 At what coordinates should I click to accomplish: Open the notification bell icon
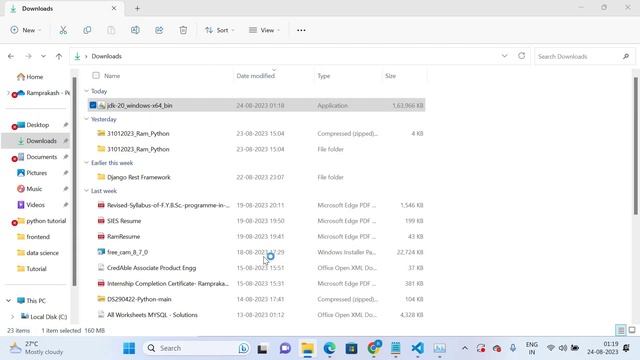pyautogui.click(x=627, y=348)
